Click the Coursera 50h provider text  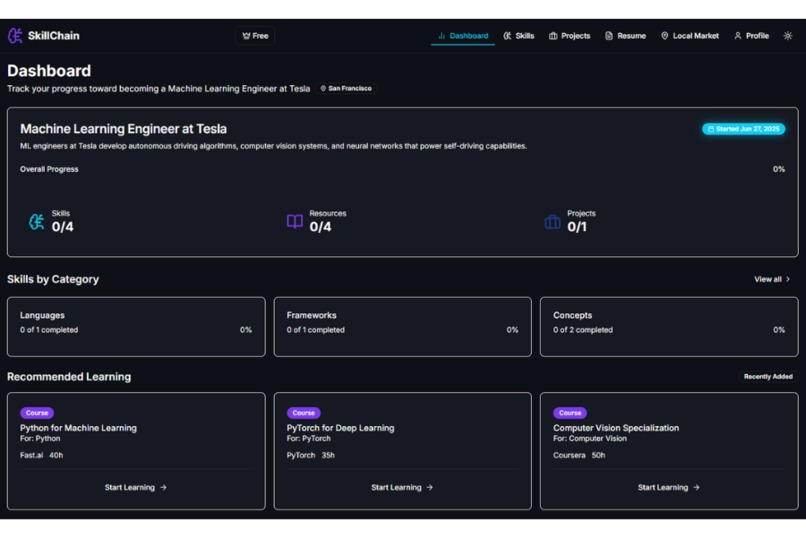(579, 455)
